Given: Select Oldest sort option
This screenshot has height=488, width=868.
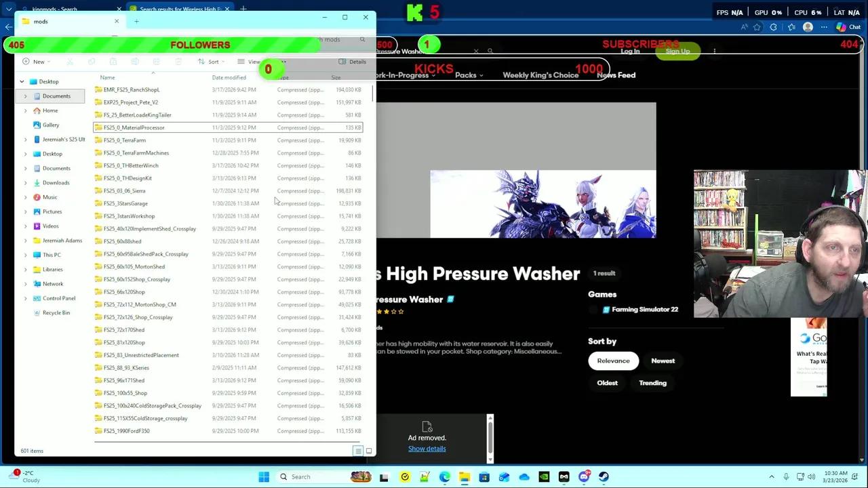Looking at the screenshot, I should pyautogui.click(x=607, y=383).
